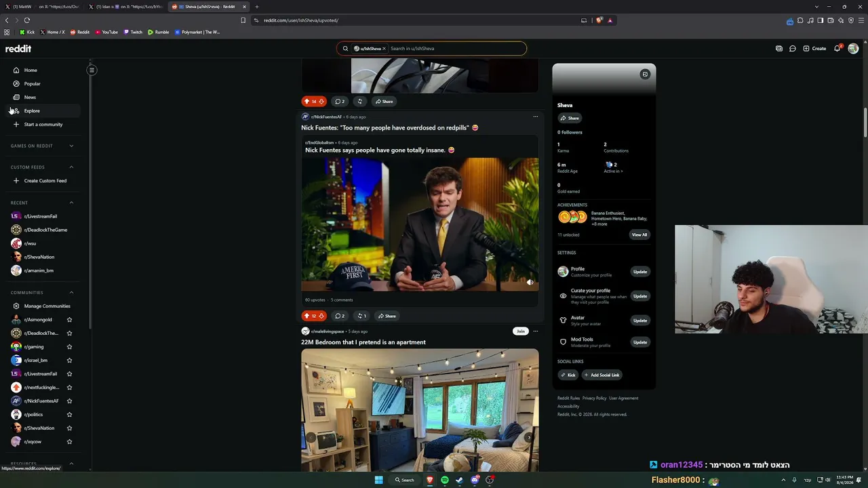Click the add banner image icon on the profile card

(645, 74)
